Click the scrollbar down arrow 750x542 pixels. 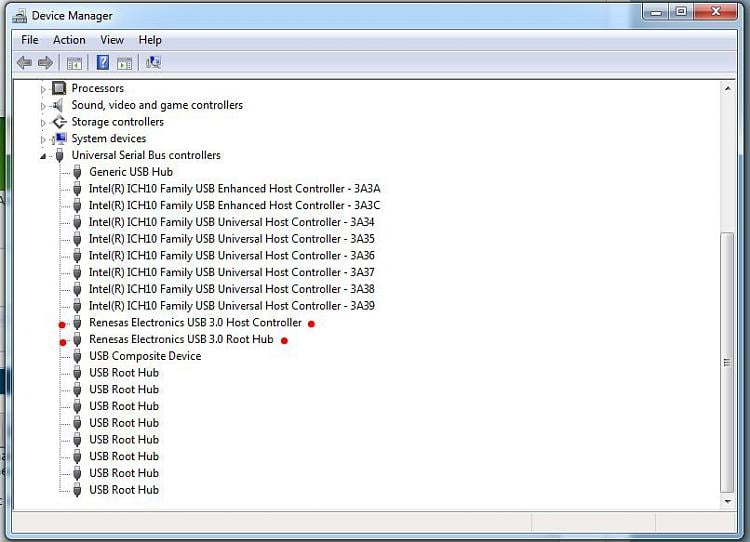(x=728, y=501)
